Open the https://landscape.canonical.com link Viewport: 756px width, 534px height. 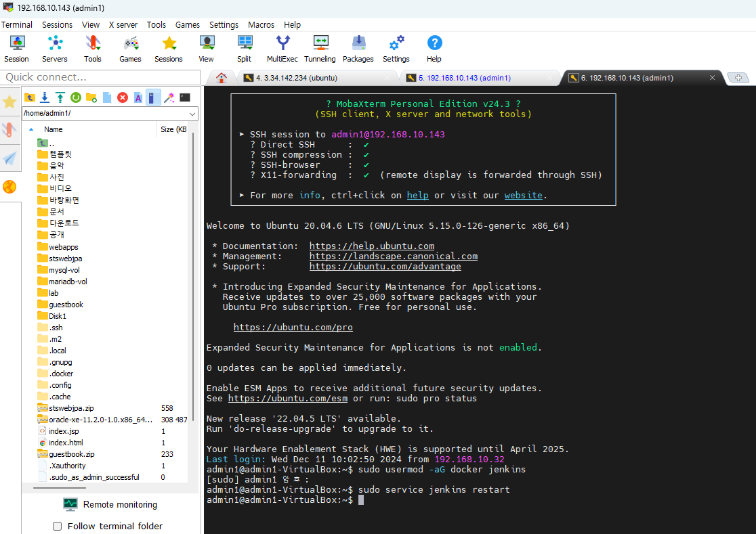[394, 256]
